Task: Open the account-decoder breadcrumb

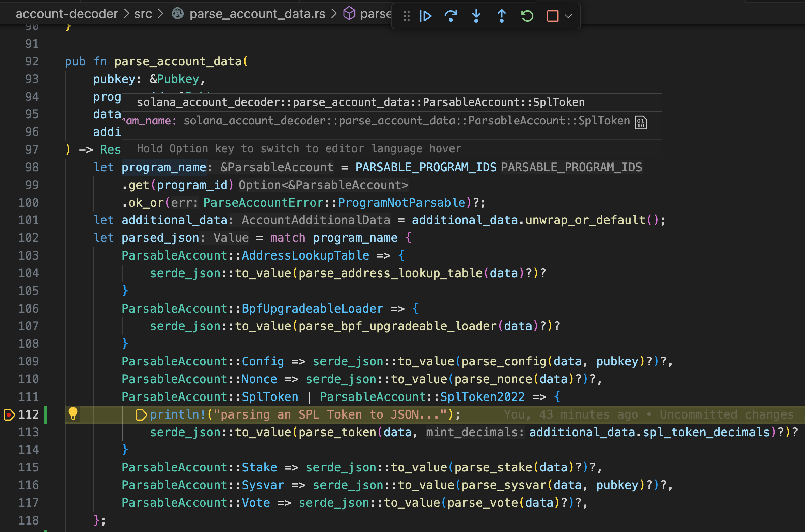Action: pyautogui.click(x=67, y=14)
